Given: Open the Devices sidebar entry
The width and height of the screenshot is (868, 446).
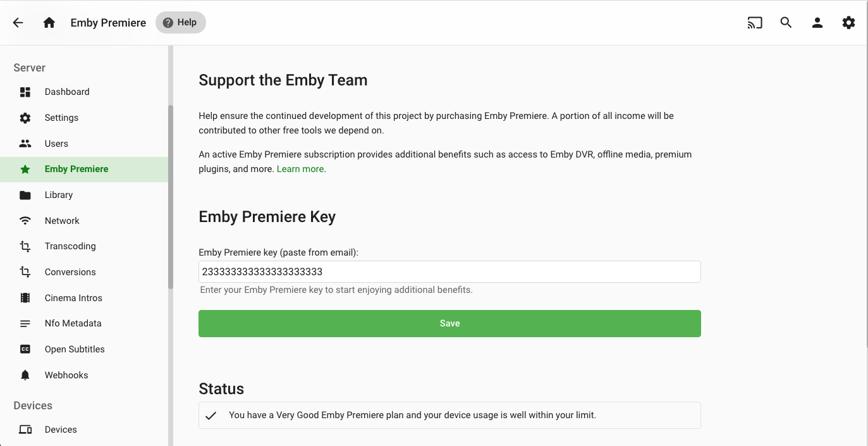Looking at the screenshot, I should 84,430.
